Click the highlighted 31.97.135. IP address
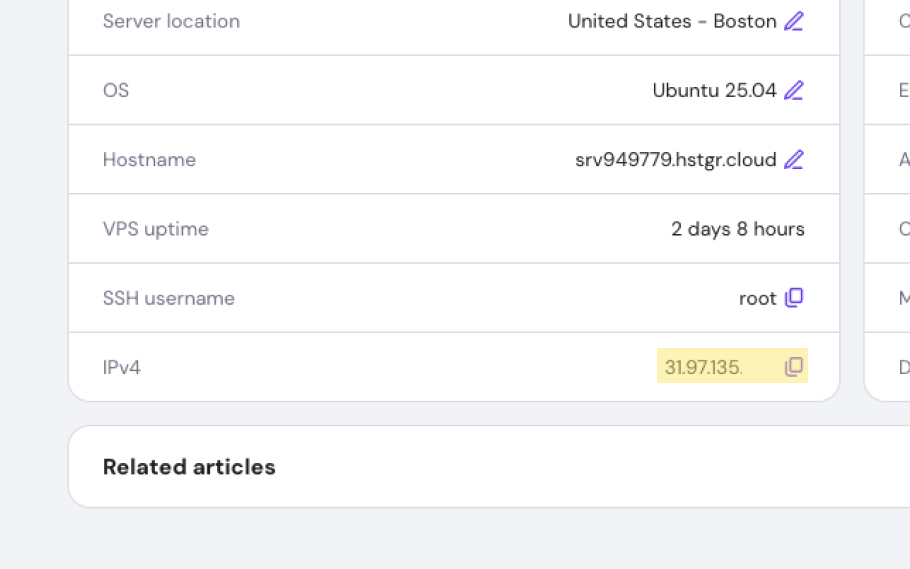Image resolution: width=910 pixels, height=569 pixels. pos(703,367)
